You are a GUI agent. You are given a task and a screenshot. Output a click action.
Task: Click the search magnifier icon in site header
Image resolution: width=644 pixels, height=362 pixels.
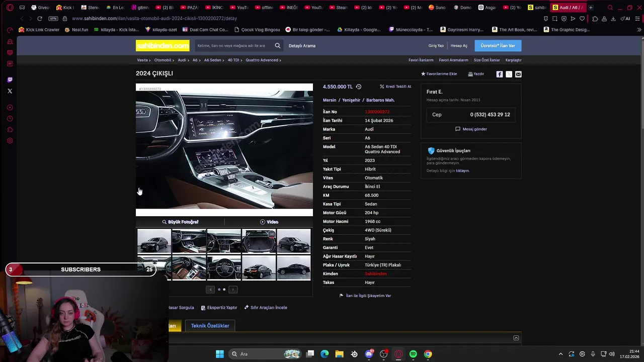click(277, 46)
